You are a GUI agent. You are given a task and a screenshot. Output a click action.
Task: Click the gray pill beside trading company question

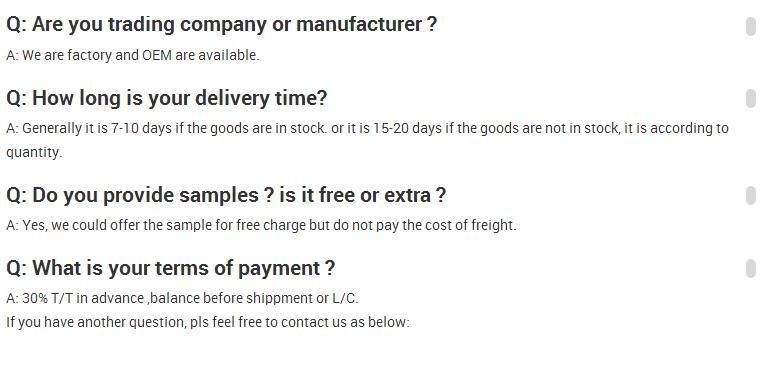(751, 26)
